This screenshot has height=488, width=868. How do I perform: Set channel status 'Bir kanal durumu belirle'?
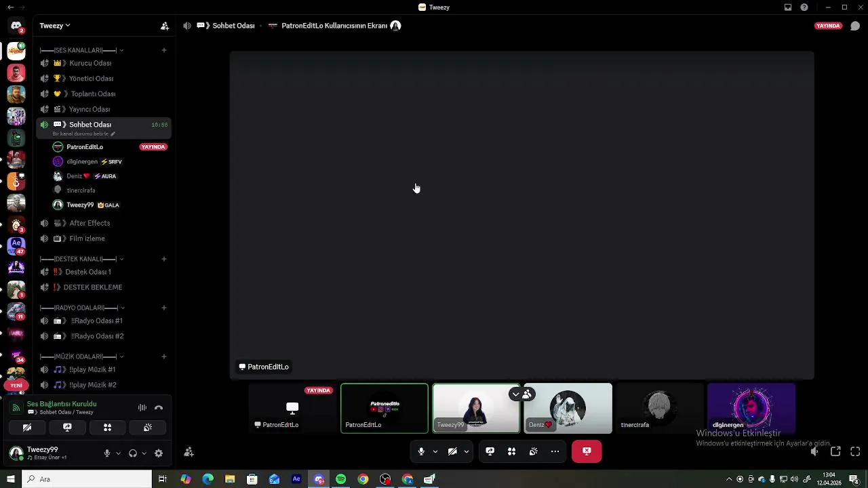point(84,134)
